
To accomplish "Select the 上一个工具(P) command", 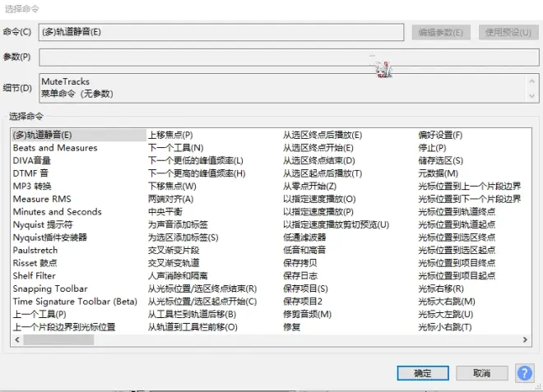I will coord(39,314).
